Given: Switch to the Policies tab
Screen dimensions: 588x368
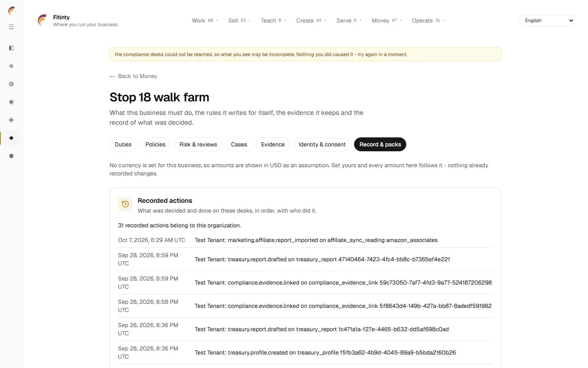Looking at the screenshot, I should pos(155,144).
